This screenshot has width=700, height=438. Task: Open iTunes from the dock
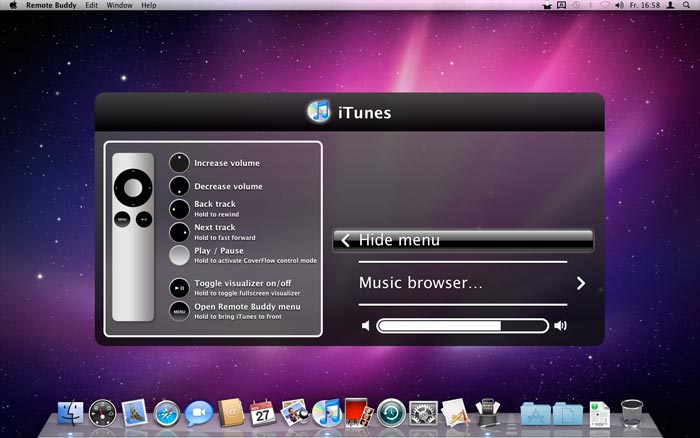[x=327, y=413]
